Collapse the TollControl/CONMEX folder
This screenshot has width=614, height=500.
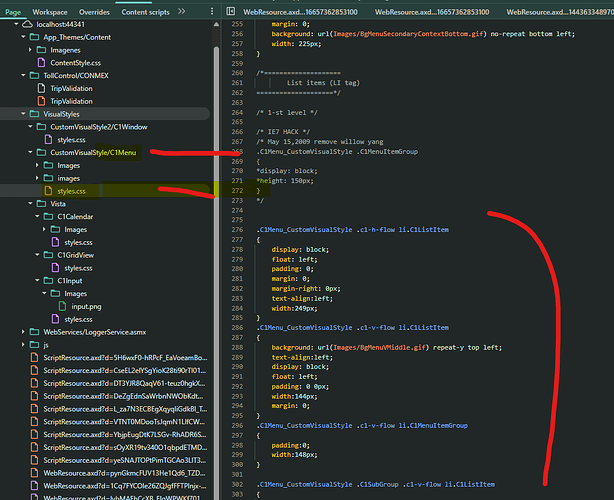pyautogui.click(x=23, y=75)
